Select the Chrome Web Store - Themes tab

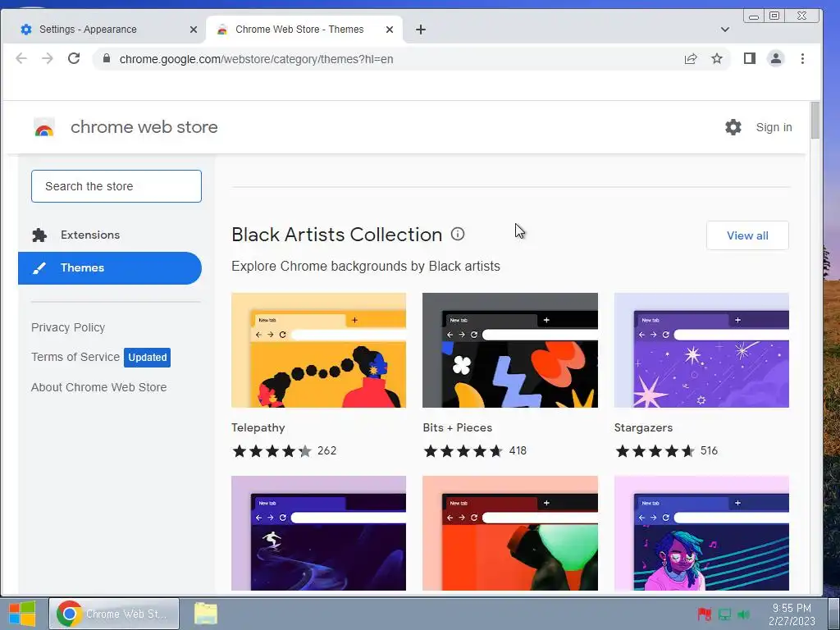[304, 30]
